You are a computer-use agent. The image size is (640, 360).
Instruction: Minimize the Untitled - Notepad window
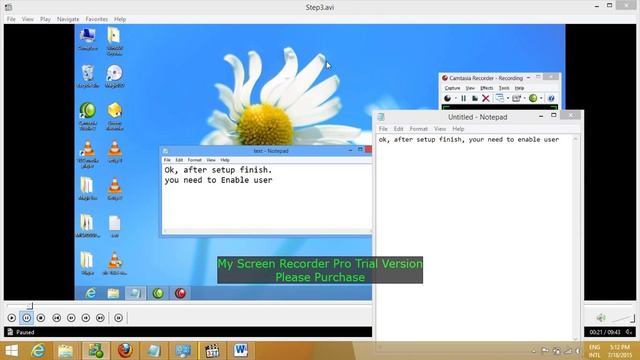click(x=541, y=116)
